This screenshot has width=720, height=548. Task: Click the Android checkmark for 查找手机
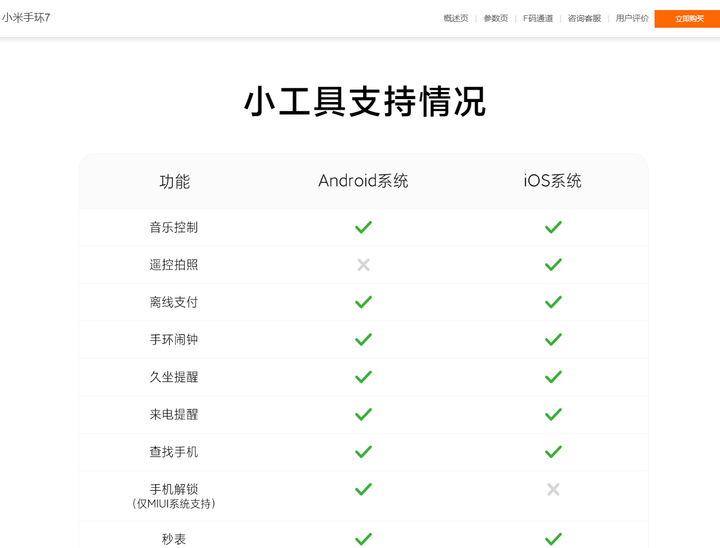click(x=363, y=452)
